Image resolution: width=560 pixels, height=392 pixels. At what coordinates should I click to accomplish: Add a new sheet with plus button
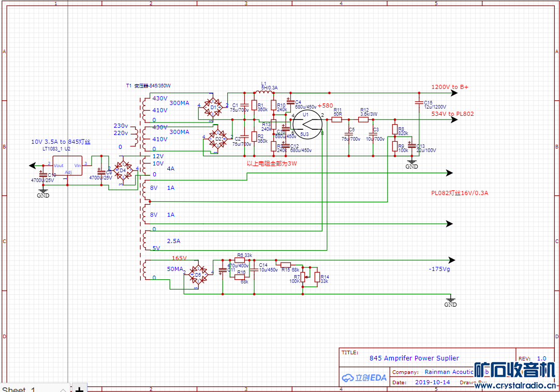point(79,388)
